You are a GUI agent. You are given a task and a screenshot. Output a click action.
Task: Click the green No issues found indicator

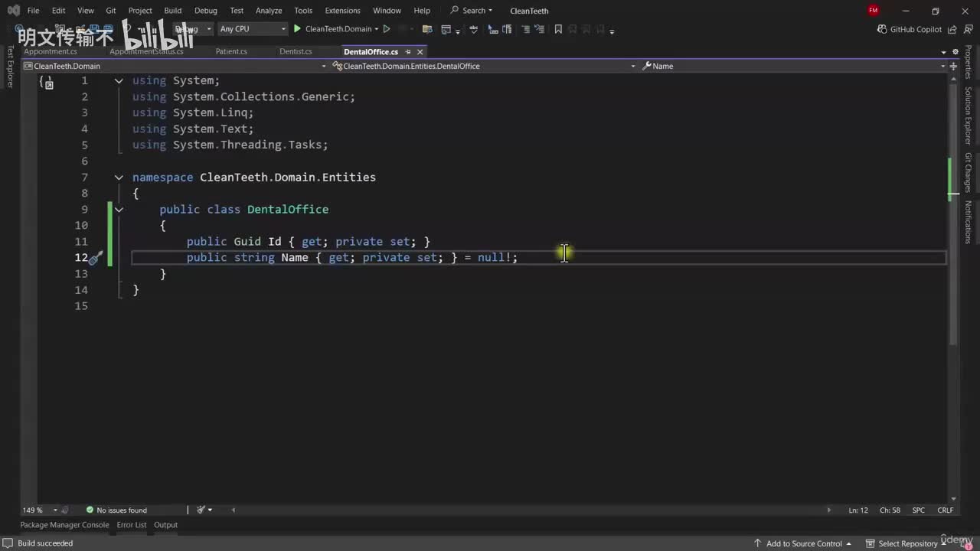click(116, 510)
